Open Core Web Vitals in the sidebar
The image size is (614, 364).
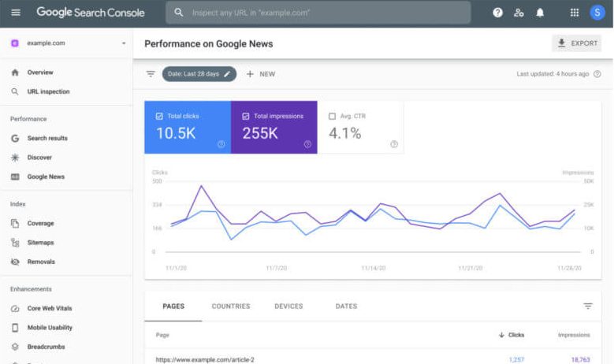[x=50, y=308]
